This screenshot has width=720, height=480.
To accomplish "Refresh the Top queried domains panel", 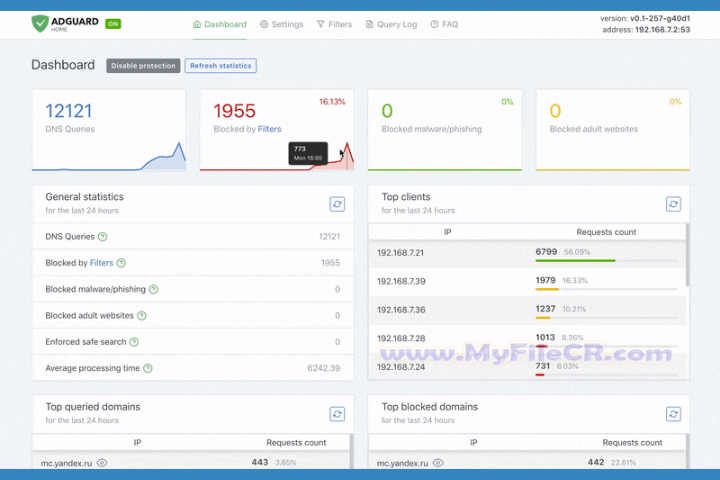I will pos(338,413).
